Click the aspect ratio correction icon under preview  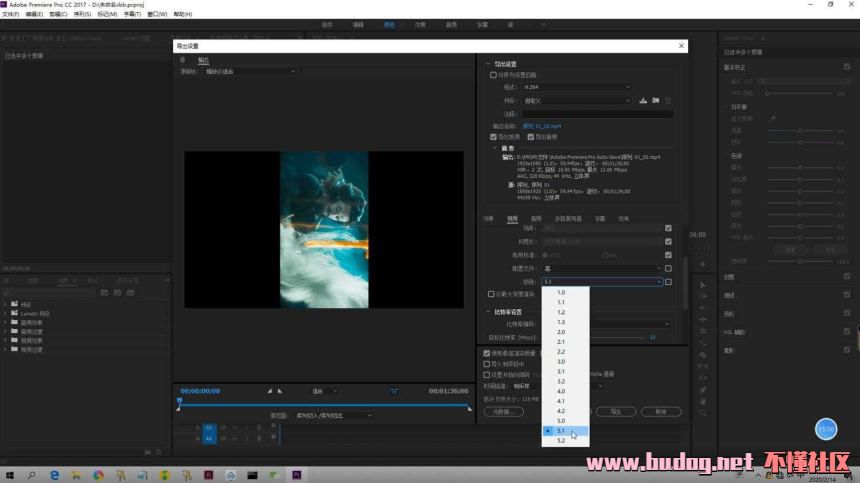click(394, 391)
